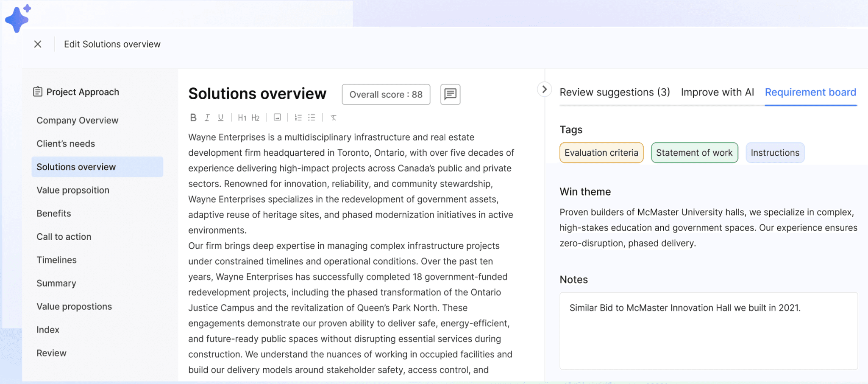This screenshot has height=384, width=868.
Task: Select the Evaluation criteria tag
Action: tap(601, 153)
